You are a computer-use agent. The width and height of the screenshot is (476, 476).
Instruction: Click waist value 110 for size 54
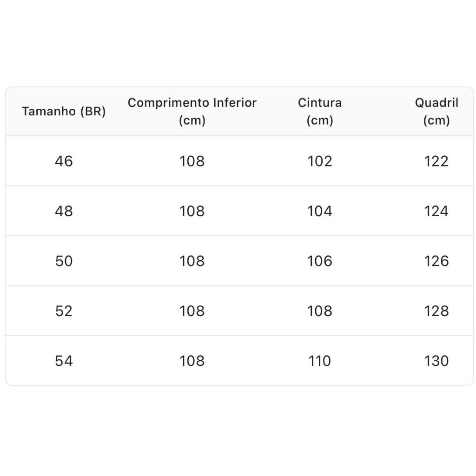point(320,361)
